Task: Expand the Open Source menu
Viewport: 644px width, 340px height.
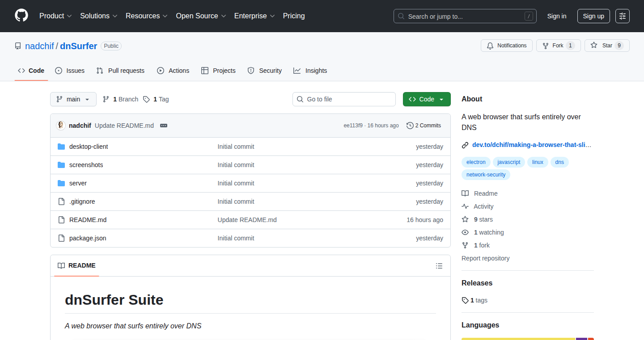Action: coord(201,16)
